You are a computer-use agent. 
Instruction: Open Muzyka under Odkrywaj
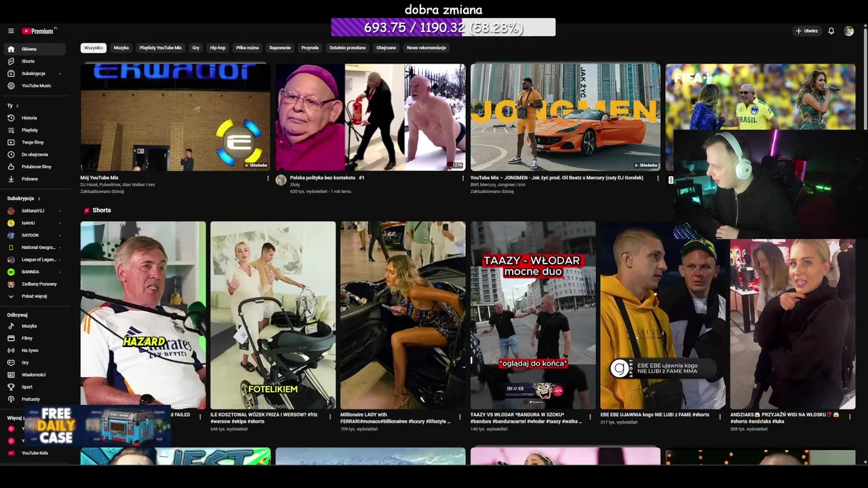[x=35, y=326]
